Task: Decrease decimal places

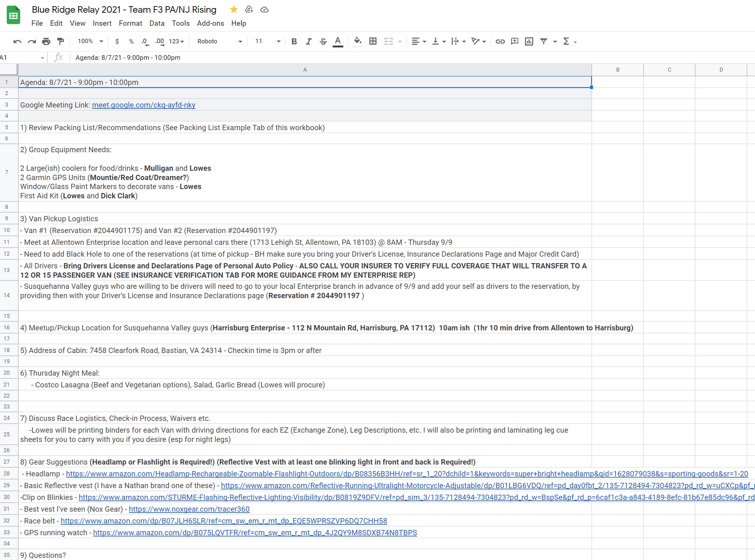Action: pos(145,42)
